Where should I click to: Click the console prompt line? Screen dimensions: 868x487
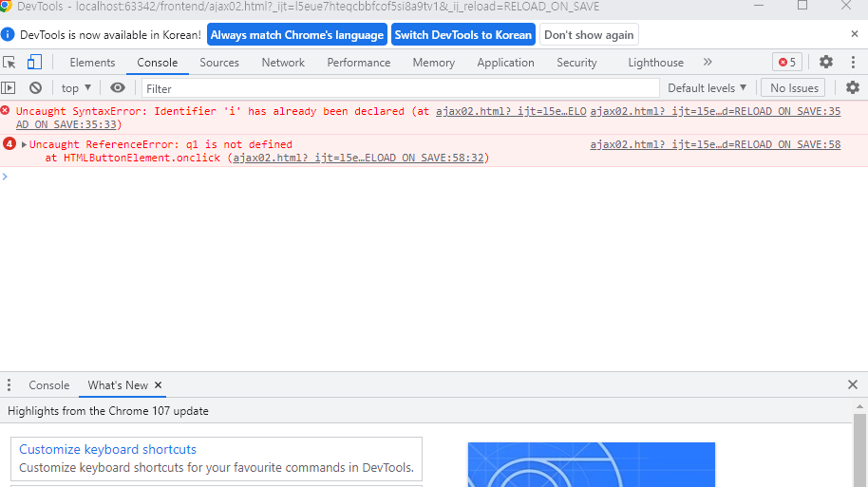pyautogui.click(x=434, y=177)
